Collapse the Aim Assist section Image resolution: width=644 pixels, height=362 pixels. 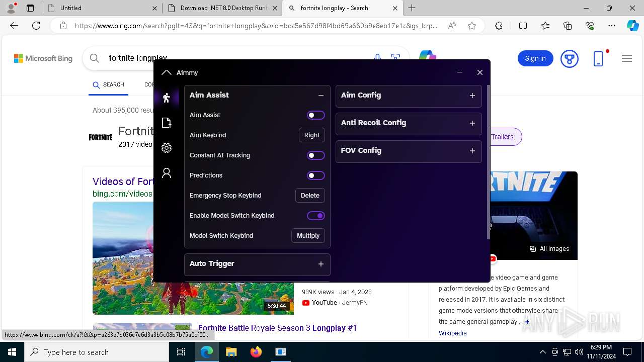(x=321, y=95)
